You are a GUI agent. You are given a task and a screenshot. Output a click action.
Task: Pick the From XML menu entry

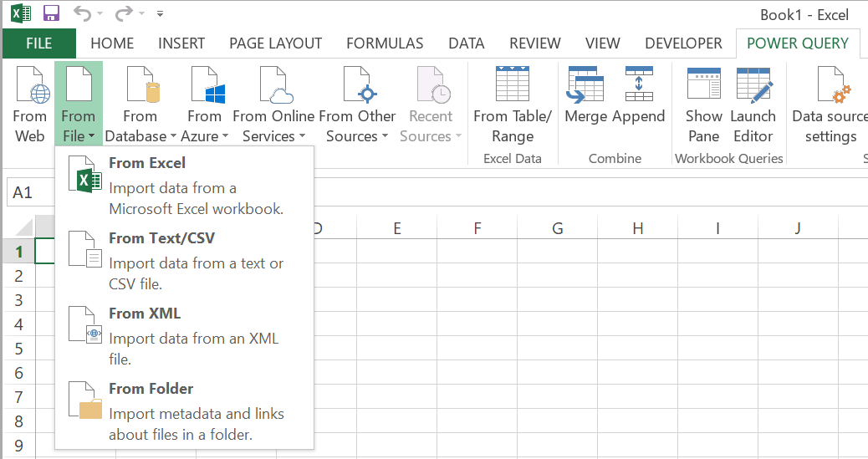184,336
